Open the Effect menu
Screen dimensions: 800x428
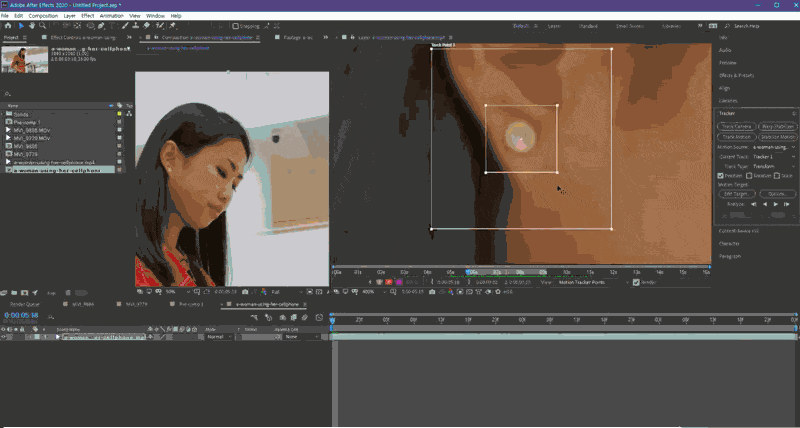(88, 16)
